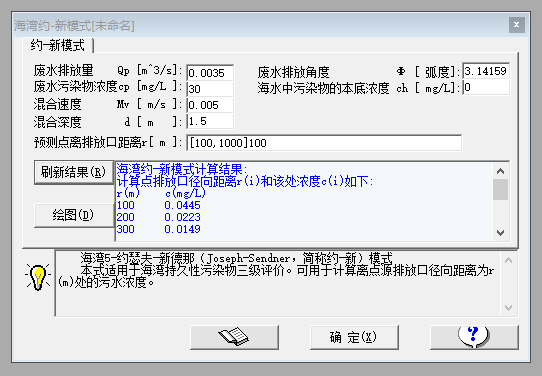
Task: Click the results list scrollbar thumb
Action: 501,189
